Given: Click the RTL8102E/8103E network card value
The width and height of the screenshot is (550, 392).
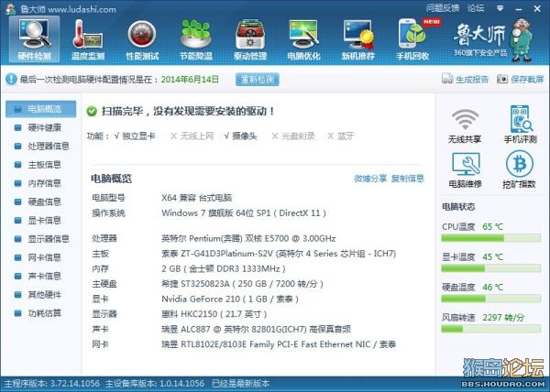Looking at the screenshot, I should click(x=279, y=344).
